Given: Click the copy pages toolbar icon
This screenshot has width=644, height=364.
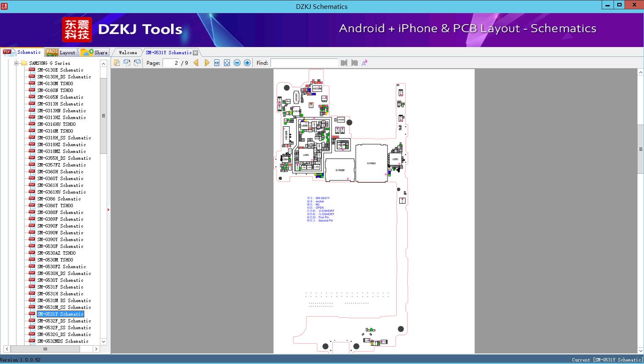Looking at the screenshot, I should (117, 63).
